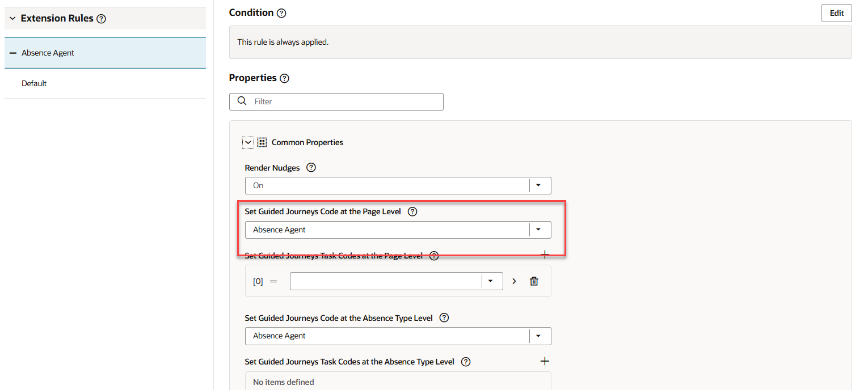Add a Page Level task code with plus

(x=545, y=255)
